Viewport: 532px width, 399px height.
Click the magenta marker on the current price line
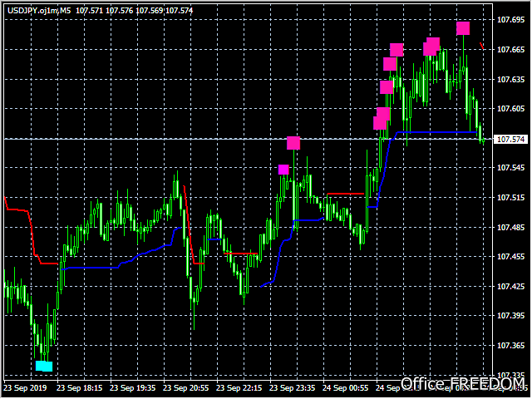293,143
